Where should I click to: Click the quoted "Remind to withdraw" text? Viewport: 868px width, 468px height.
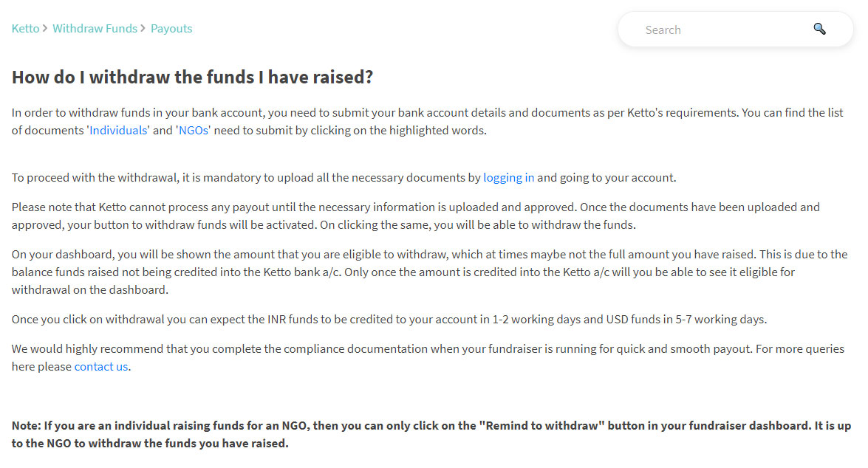541,425
